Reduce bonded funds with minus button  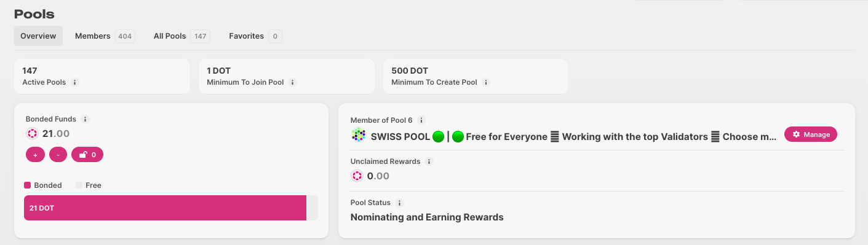click(58, 155)
